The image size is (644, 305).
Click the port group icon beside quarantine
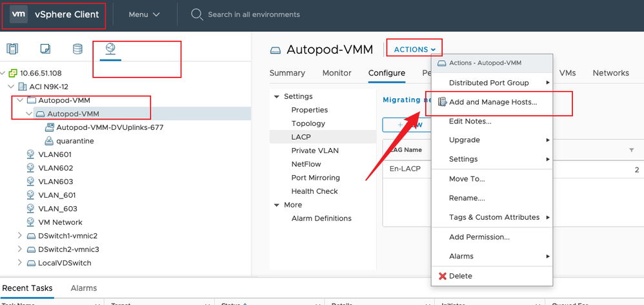(49, 141)
